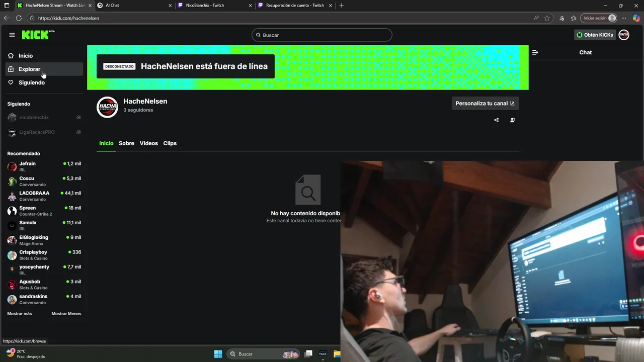Screen dimensions: 644x362
Task: Click Coscu's avatar icon
Action: (x=12, y=182)
